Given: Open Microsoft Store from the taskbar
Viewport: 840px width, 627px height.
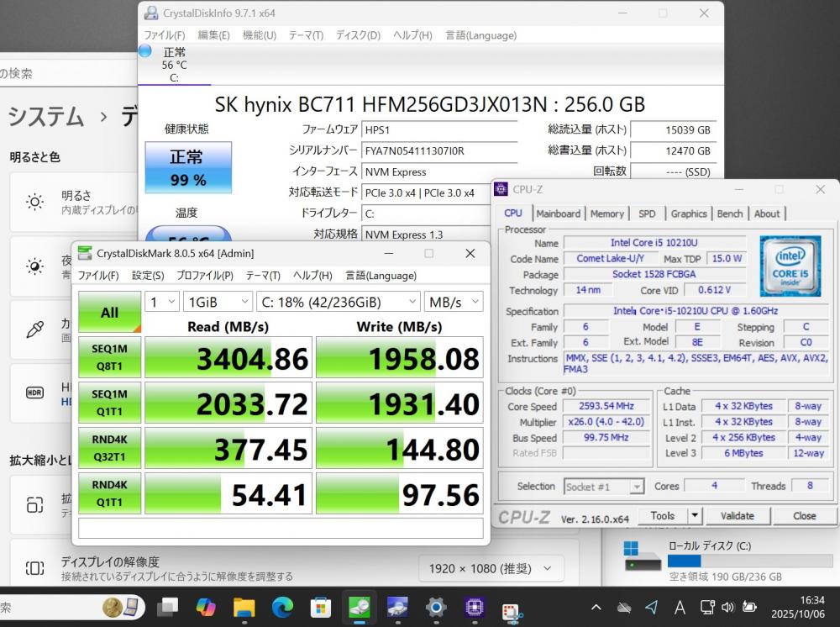Looking at the screenshot, I should pos(320,606).
